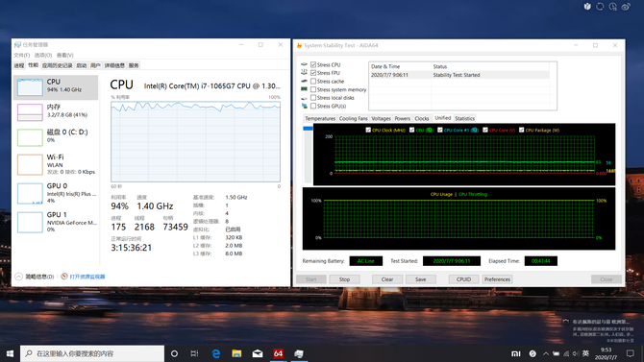Expand hidden system tray icons chevron
This screenshot has width=644, height=362.
click(546, 353)
